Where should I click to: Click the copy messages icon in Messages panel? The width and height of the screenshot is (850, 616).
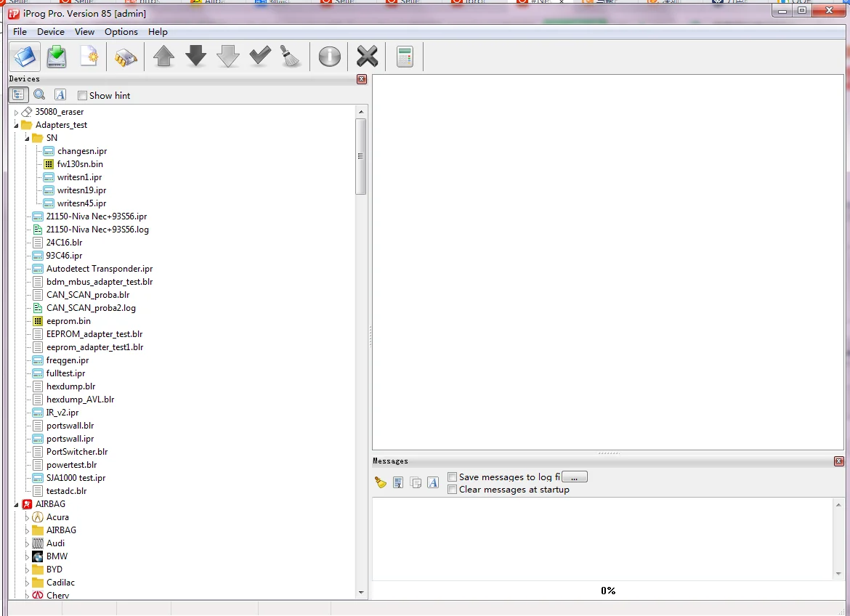tap(416, 482)
